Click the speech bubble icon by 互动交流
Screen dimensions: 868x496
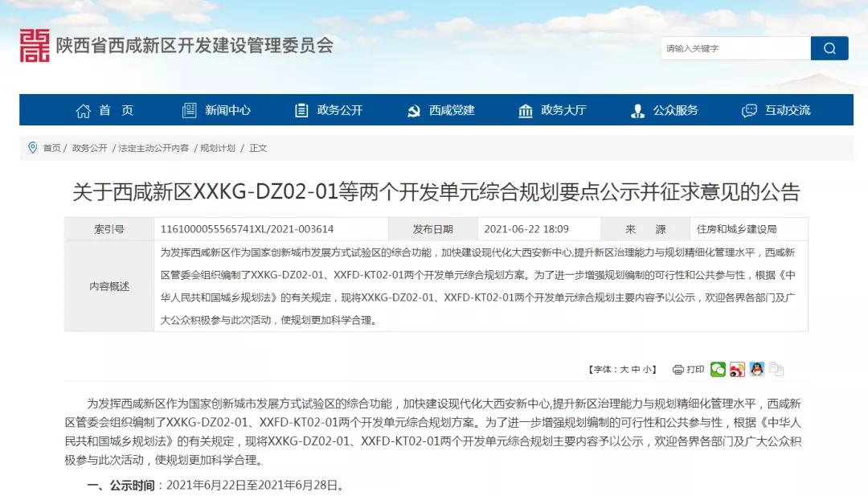coord(751,111)
